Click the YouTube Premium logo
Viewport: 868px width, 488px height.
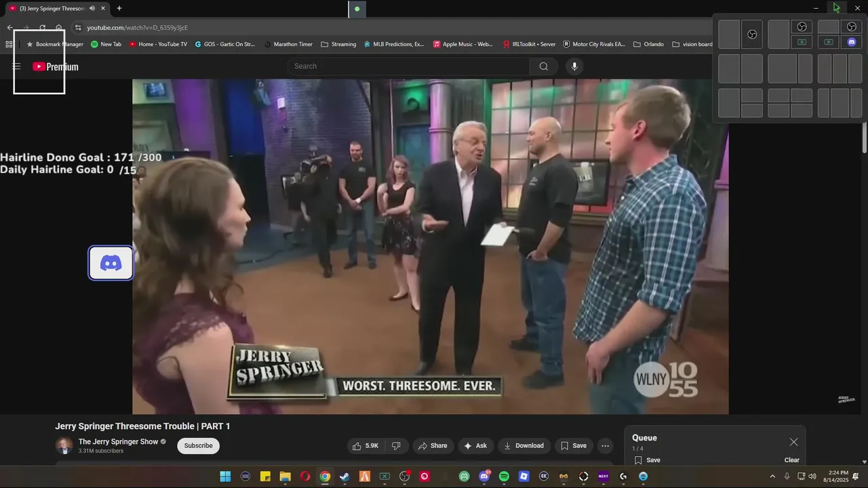click(x=56, y=66)
